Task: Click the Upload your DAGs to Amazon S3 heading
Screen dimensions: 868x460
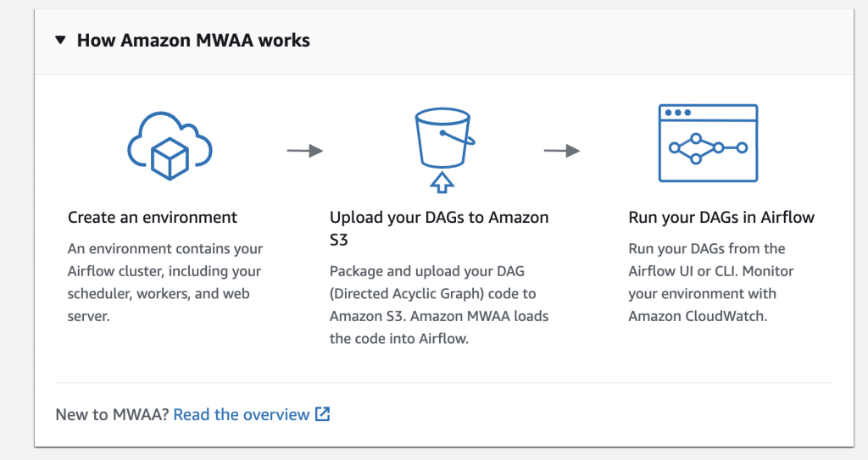Action: pos(438,229)
